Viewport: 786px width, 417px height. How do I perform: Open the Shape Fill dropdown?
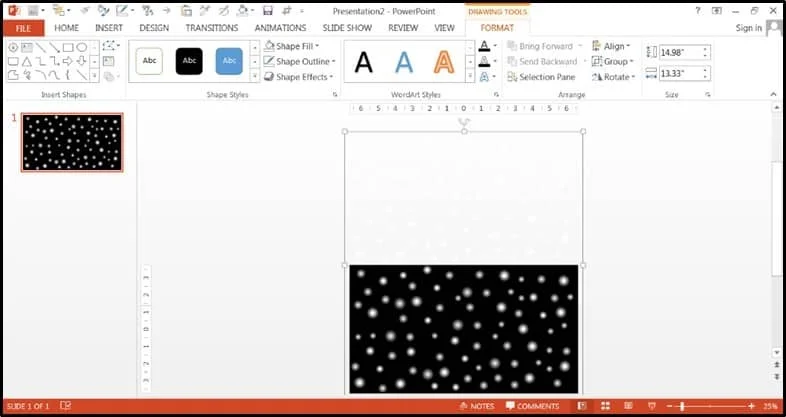(292, 46)
